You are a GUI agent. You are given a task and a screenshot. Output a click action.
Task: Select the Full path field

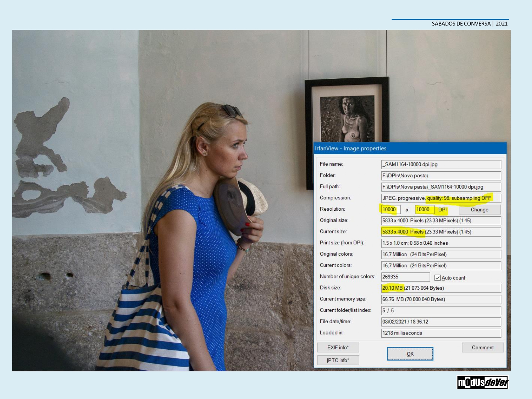pos(441,187)
